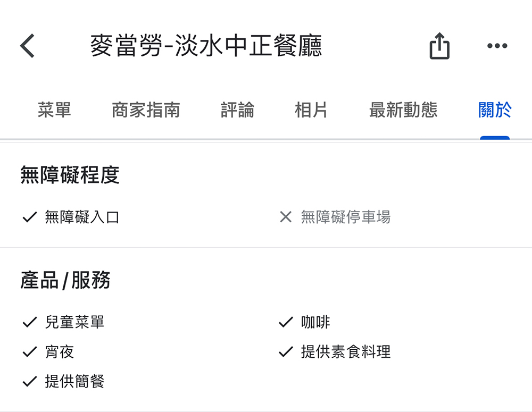Viewport: 532px width, 412px height.
Task: Tap the X mark beside 無障礙停車場
Action: (x=286, y=217)
